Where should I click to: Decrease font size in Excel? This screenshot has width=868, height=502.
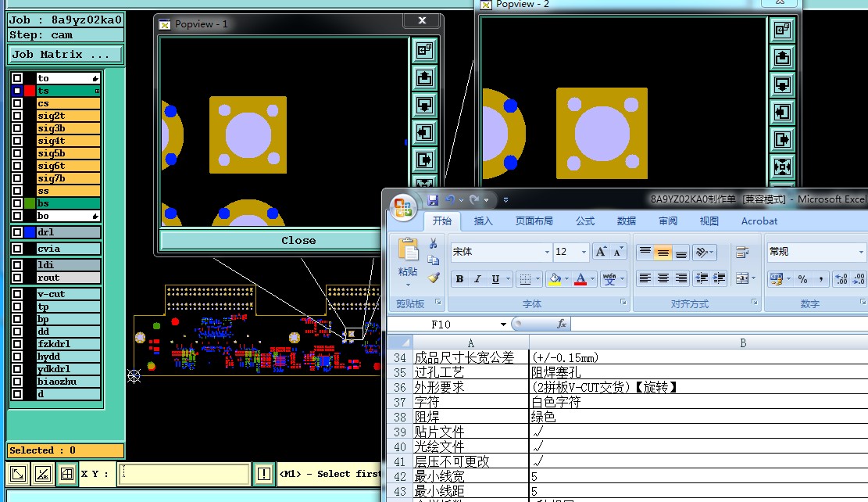click(x=618, y=252)
